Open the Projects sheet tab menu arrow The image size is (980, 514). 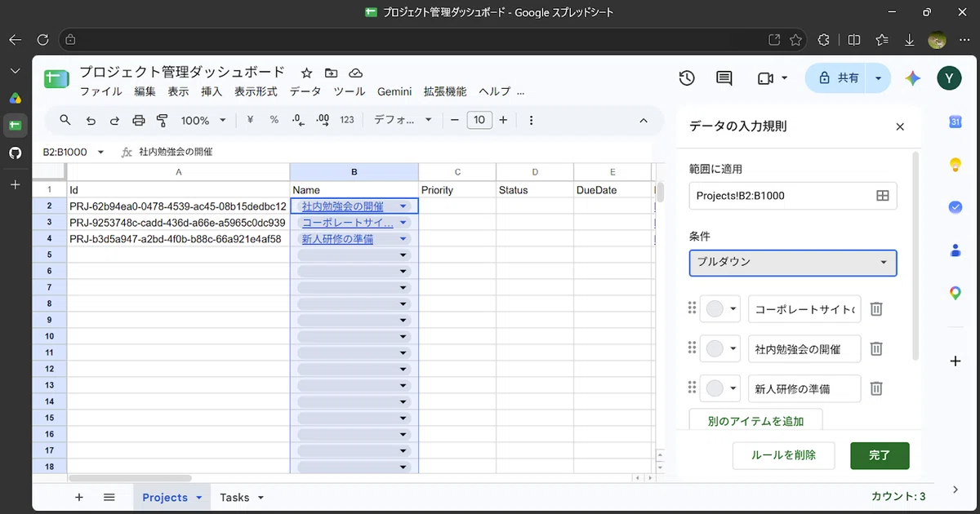click(199, 498)
